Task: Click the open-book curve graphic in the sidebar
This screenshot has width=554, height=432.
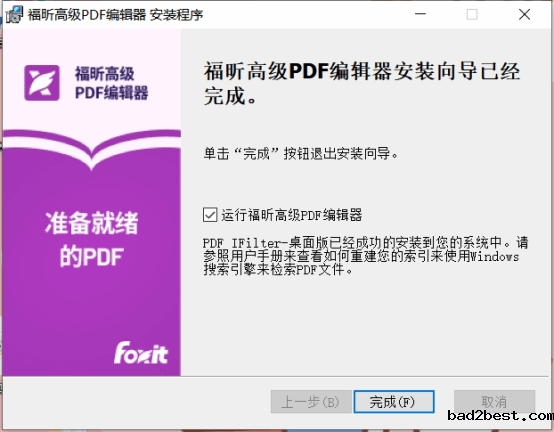Action: [92, 149]
